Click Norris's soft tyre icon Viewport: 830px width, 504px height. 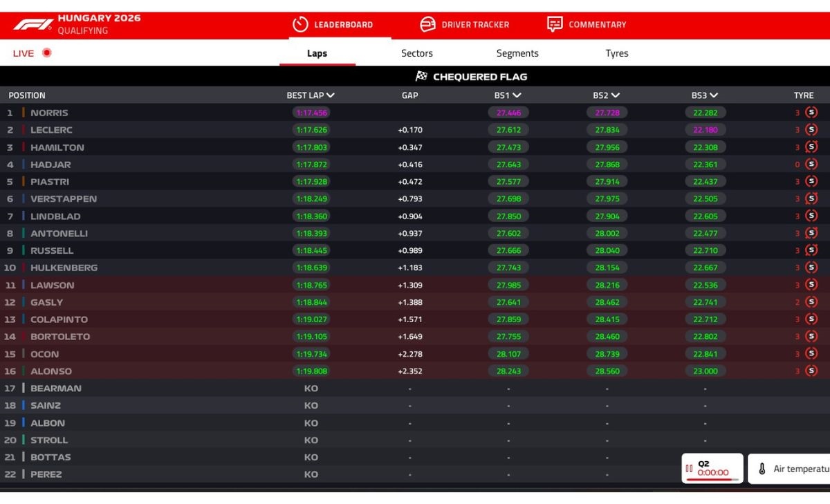[x=811, y=113]
